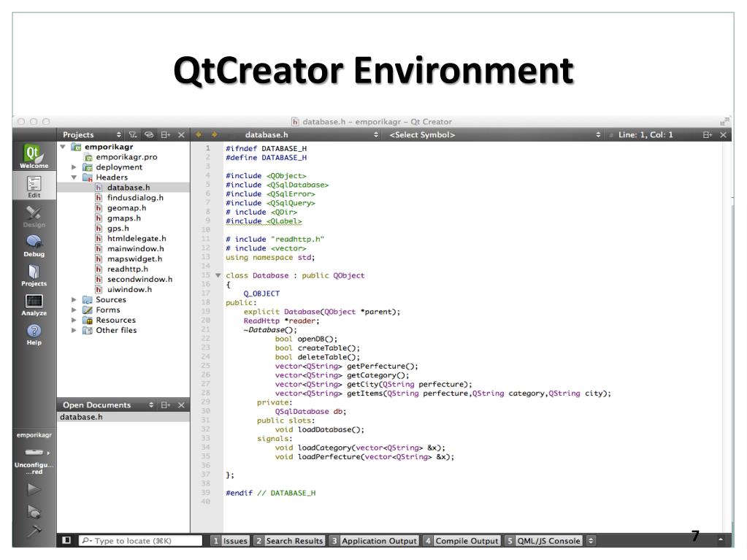Open the Application Output tab

[374, 541]
